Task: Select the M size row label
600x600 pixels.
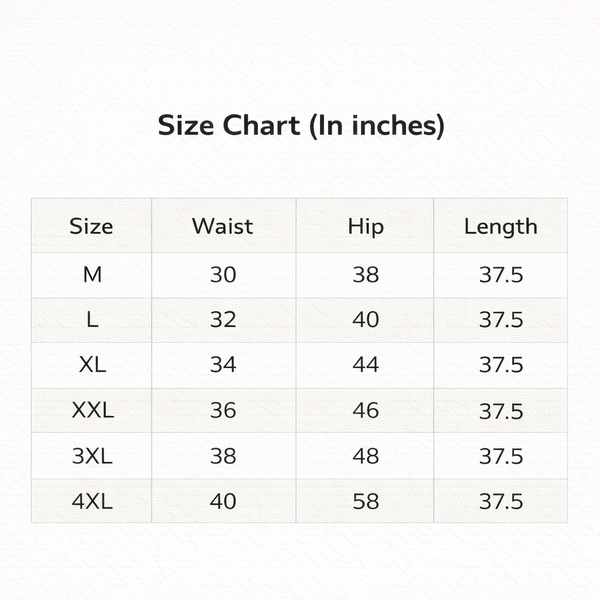Action: 91,275
